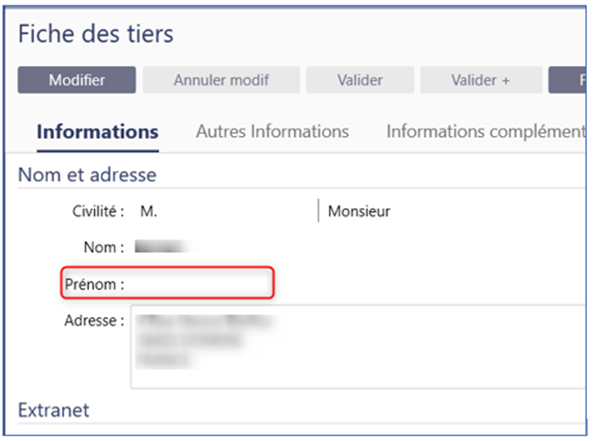The width and height of the screenshot is (593, 441).
Task: Click the Extranet section heading
Action: pyautogui.click(x=54, y=410)
